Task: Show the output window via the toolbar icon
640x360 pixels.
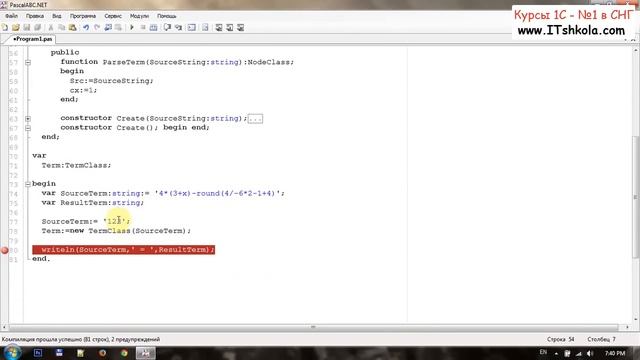Action: click(192, 27)
